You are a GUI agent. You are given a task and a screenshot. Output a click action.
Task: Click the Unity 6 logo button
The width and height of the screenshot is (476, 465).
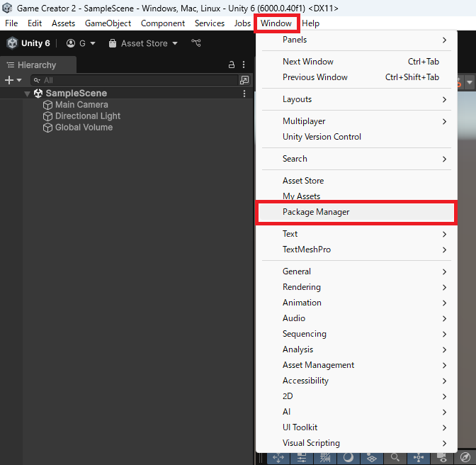tap(28, 43)
